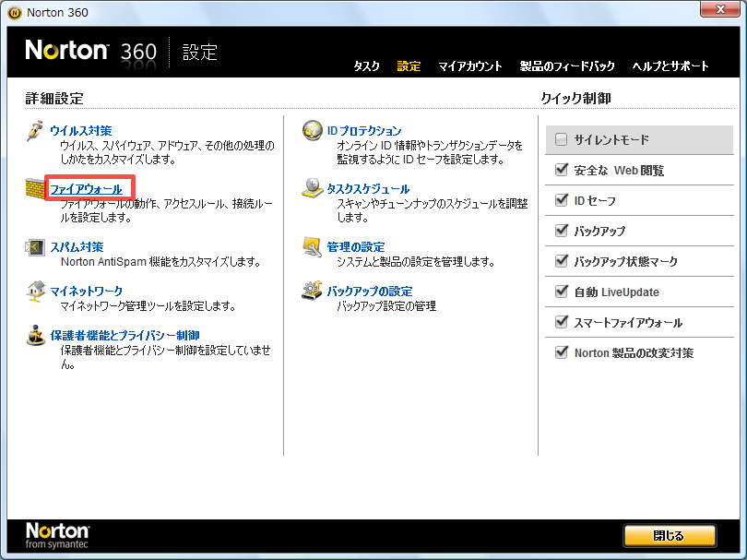The image size is (747, 560).
Task: Open the タスク menu tab
Action: (366, 66)
